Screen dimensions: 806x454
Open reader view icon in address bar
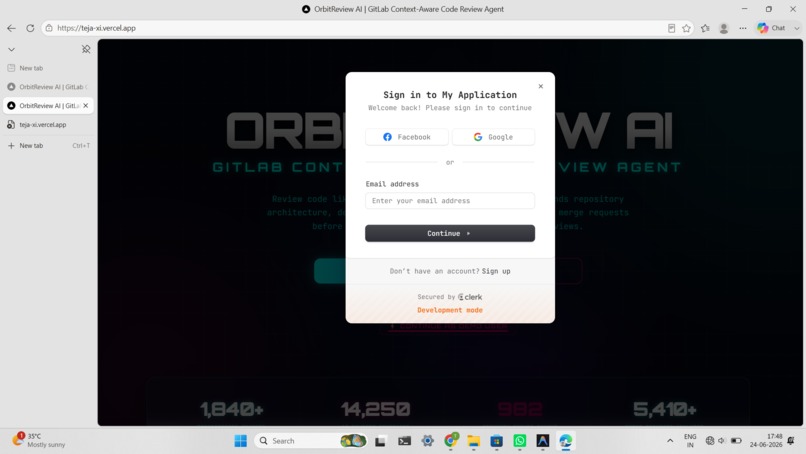tap(671, 28)
